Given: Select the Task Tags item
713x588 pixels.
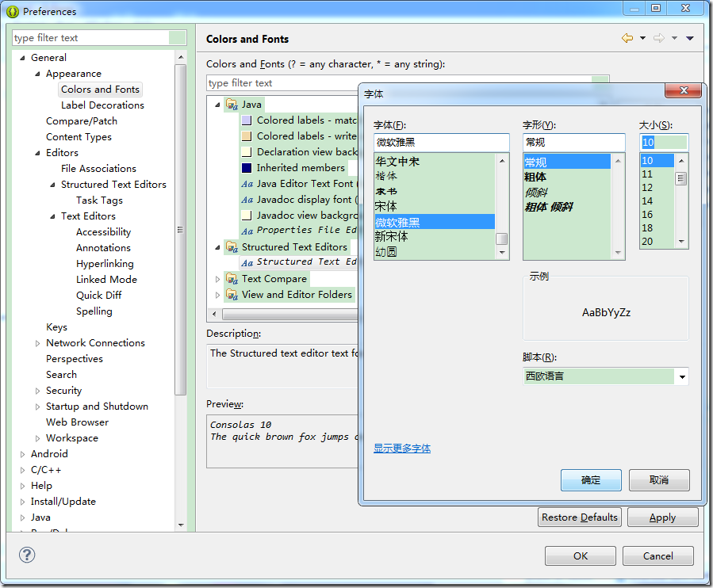Looking at the screenshot, I should tap(99, 200).
